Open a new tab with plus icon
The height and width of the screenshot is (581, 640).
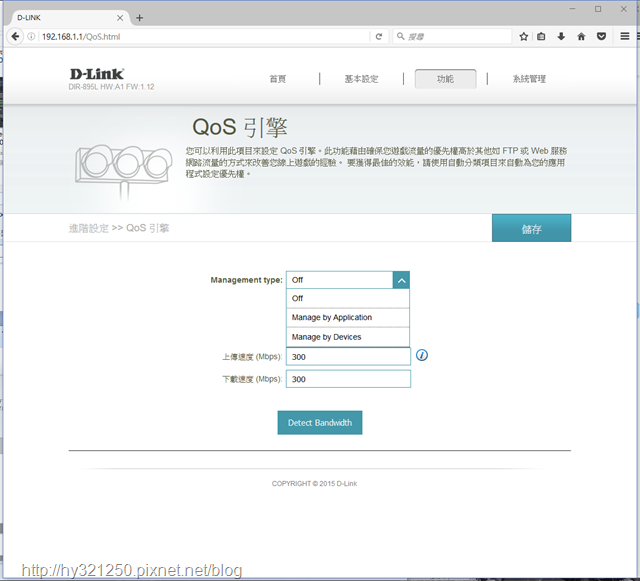click(x=140, y=18)
